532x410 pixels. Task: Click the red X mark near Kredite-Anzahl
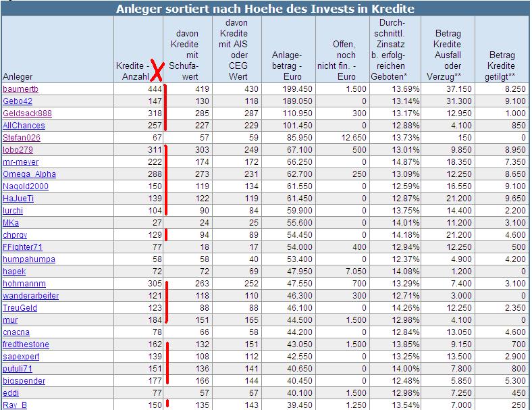click(x=158, y=70)
